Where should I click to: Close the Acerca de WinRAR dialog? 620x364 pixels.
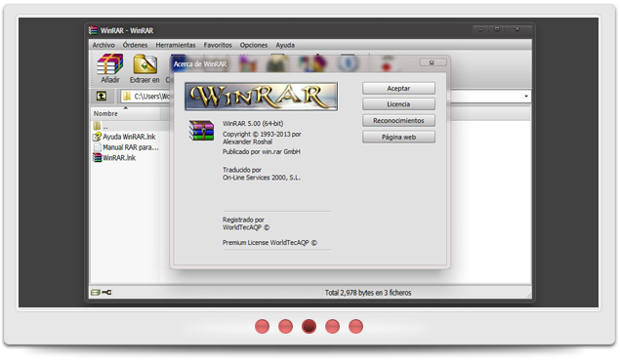tap(433, 62)
